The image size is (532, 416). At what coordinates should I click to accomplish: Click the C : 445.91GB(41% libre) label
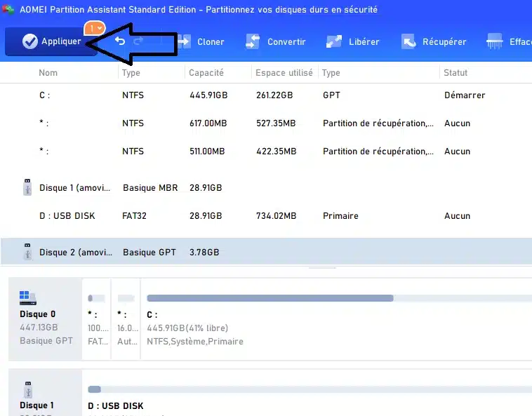coord(187,328)
